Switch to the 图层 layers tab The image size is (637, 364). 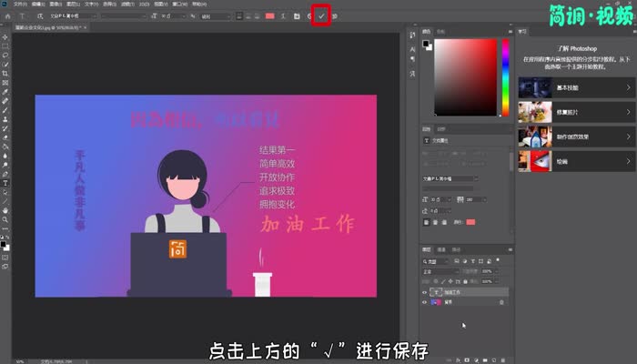(x=428, y=249)
